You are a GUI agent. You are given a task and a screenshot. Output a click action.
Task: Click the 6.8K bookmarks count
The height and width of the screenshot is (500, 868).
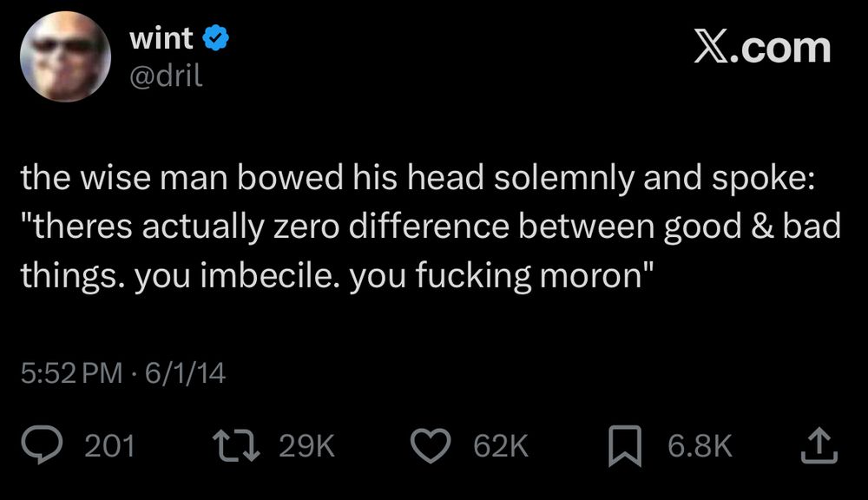pos(700,446)
